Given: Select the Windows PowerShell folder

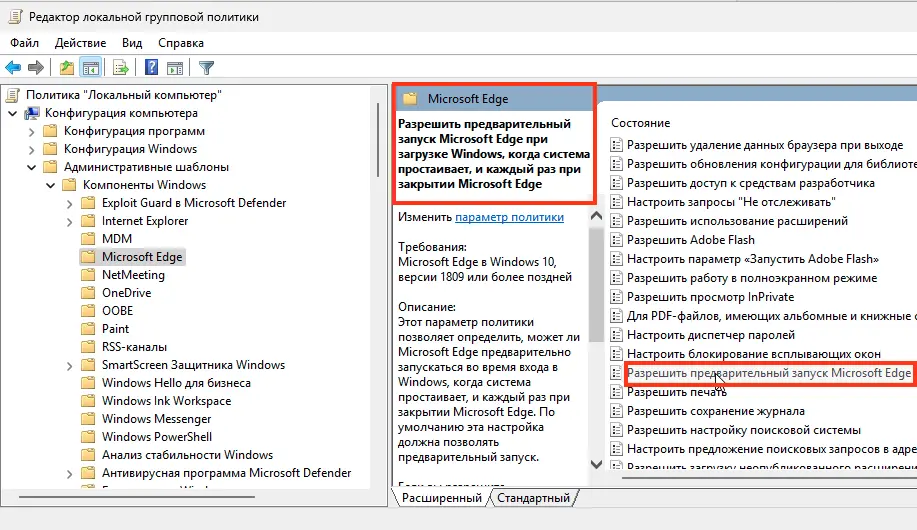Looking at the screenshot, I should (x=157, y=437).
